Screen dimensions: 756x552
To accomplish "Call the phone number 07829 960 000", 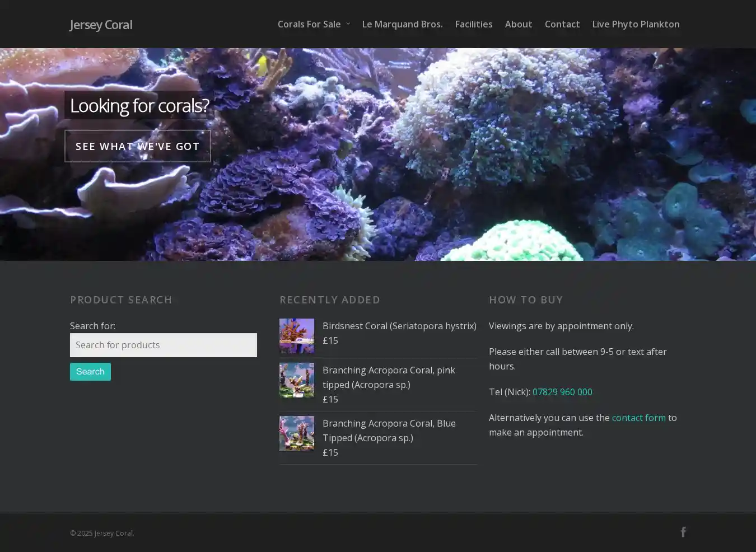I will pyautogui.click(x=562, y=392).
